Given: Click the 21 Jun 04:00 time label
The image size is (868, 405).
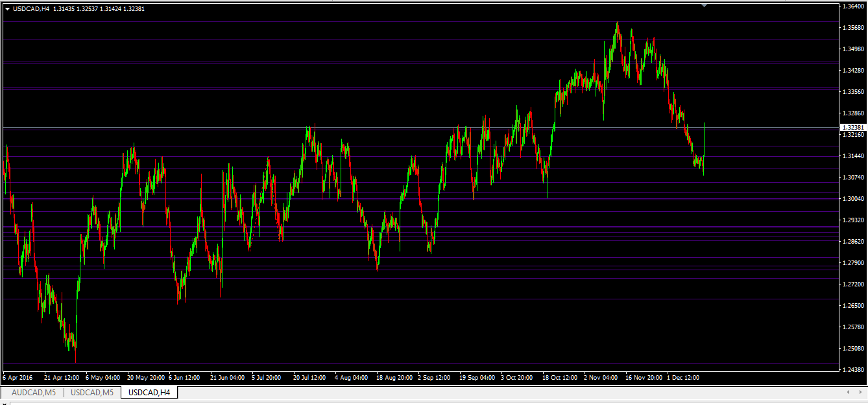Looking at the screenshot, I should 228,377.
